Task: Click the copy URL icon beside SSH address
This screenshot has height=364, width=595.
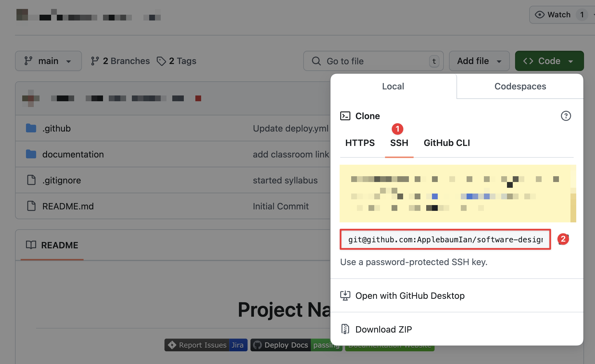Action: coord(563,239)
